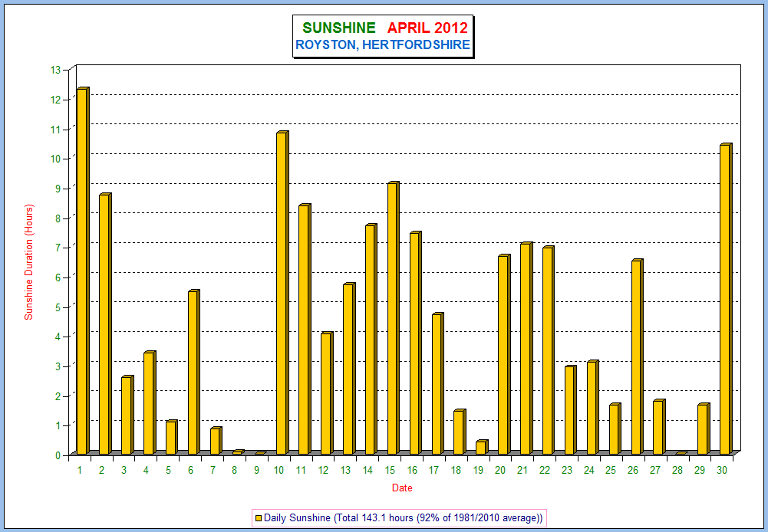Click the bar for date 25

pyautogui.click(x=615, y=429)
